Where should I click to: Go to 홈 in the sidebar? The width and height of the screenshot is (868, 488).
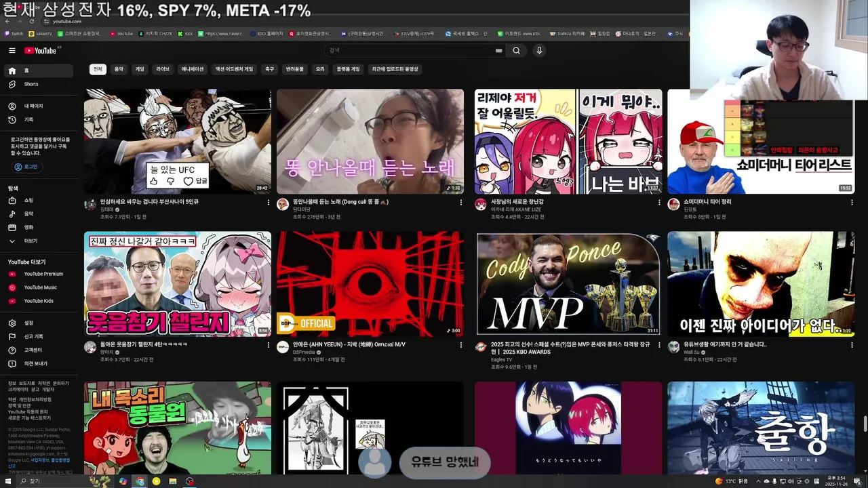point(39,70)
